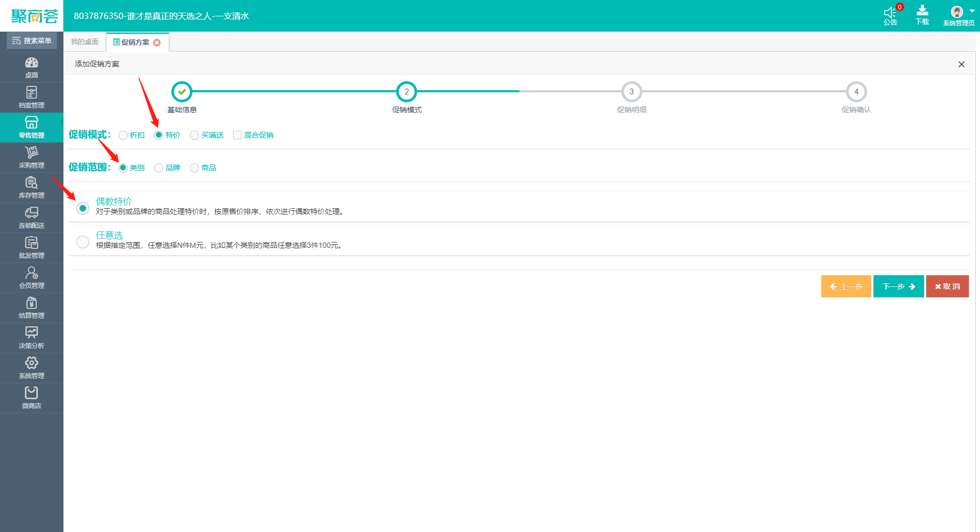Choose the 偶数特价 option radio
This screenshot has height=532, width=980.
(83, 208)
